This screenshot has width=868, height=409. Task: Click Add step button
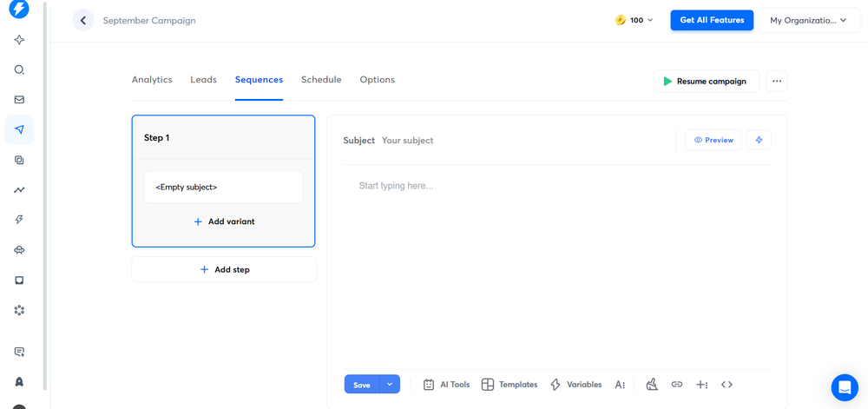pos(224,270)
